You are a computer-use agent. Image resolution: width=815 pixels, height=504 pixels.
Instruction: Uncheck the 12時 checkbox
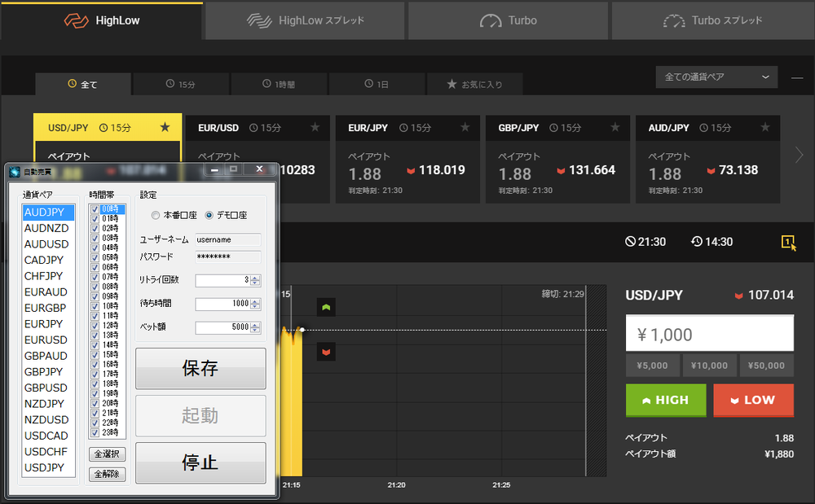click(x=95, y=326)
